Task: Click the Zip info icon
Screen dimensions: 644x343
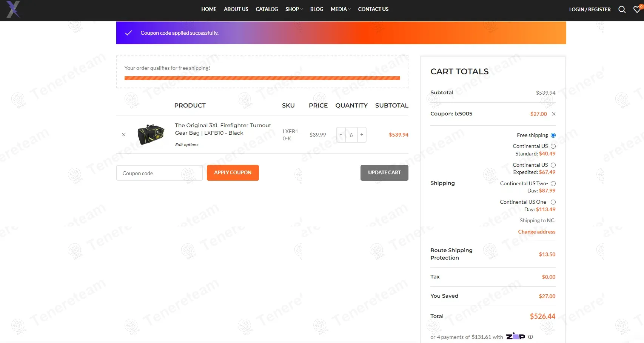Action: click(x=530, y=337)
